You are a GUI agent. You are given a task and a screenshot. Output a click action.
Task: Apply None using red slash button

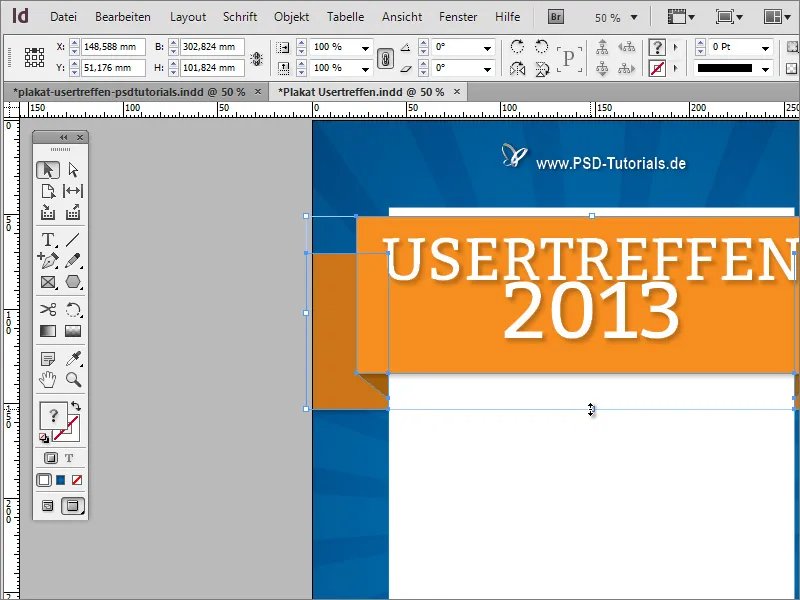[77, 480]
